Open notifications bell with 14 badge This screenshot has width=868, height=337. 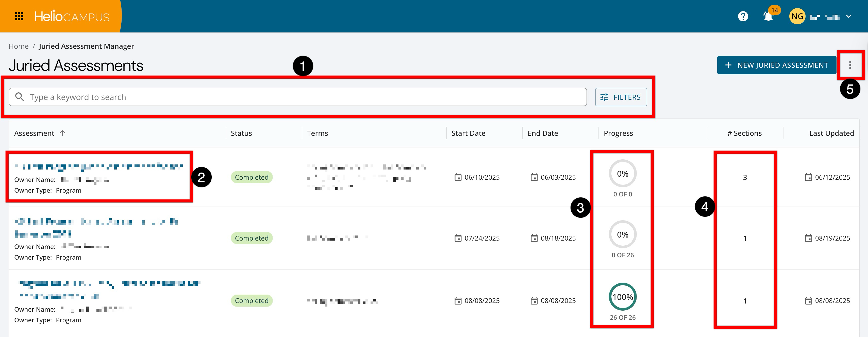coord(768,16)
